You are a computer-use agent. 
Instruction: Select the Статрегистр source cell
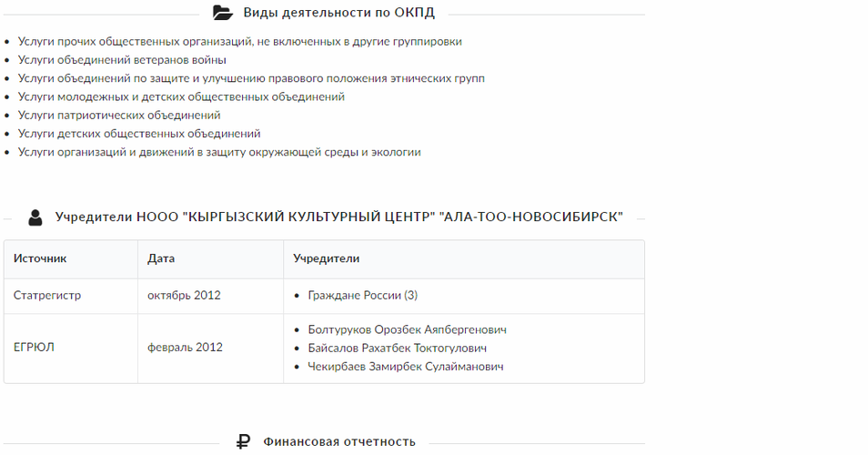(47, 295)
